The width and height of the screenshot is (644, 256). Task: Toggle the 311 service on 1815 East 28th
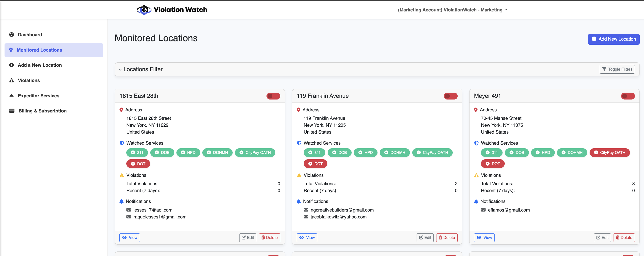[137, 153]
